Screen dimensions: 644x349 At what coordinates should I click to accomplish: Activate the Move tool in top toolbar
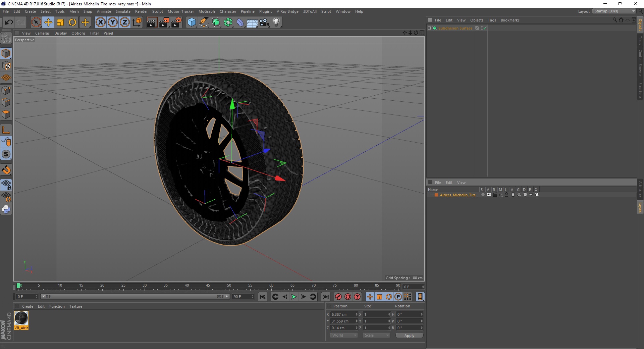pyautogui.click(x=48, y=22)
